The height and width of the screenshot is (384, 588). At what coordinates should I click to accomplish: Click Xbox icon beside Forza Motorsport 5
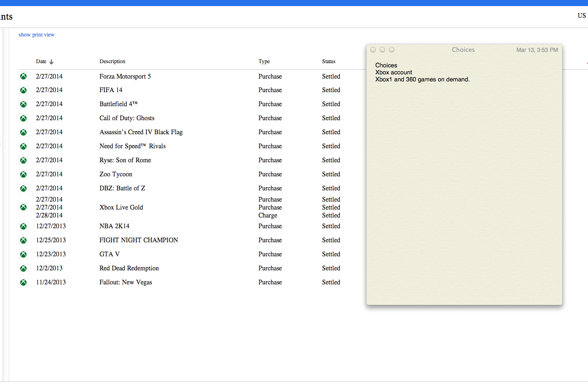[23, 76]
